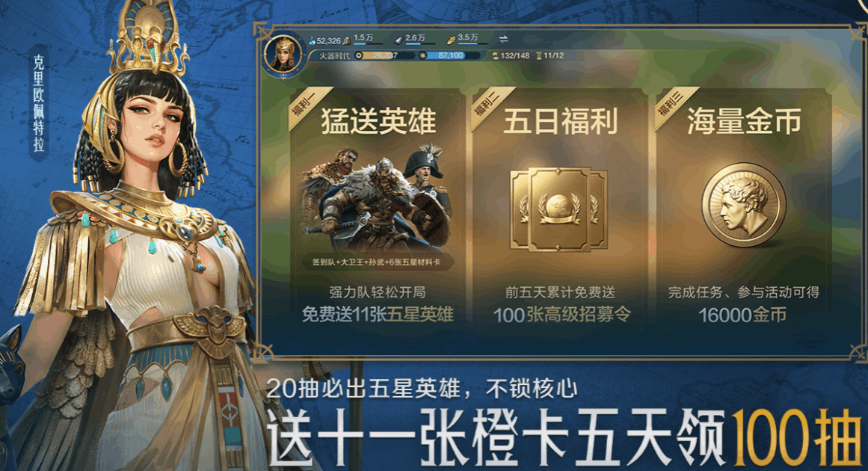Open the 猛送英雄 benefit card

(377, 210)
